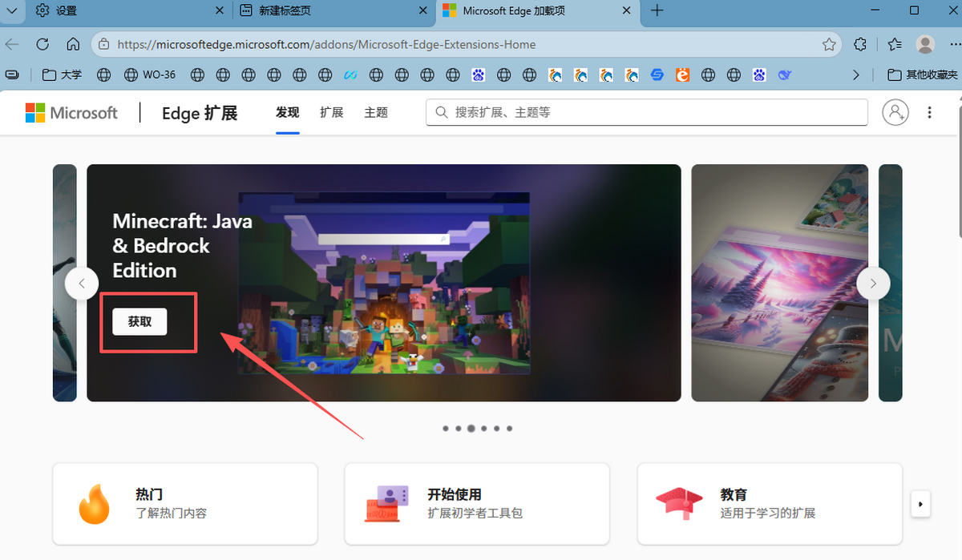Select the Microsoft Edge 加载项 tab
The height and width of the screenshot is (560, 962).
(x=537, y=10)
